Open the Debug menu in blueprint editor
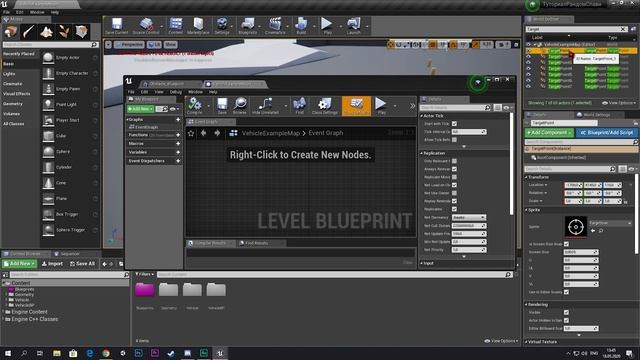This screenshot has height=360, width=640. [x=176, y=92]
